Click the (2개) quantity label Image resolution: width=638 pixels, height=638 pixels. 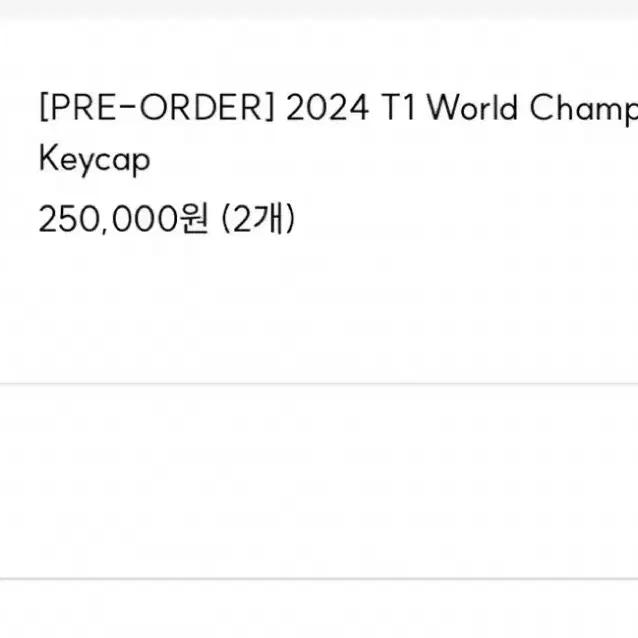[258, 219]
